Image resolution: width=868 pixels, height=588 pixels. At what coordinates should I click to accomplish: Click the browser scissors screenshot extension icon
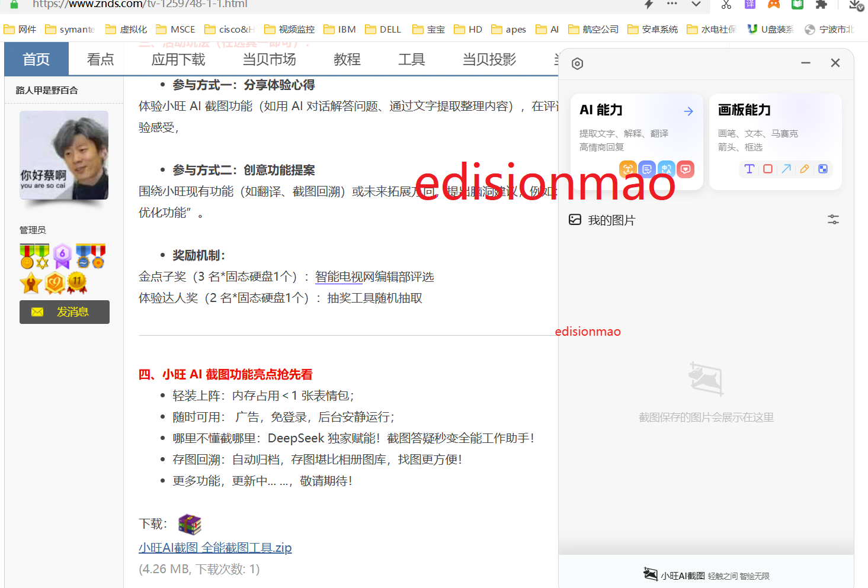tap(726, 5)
